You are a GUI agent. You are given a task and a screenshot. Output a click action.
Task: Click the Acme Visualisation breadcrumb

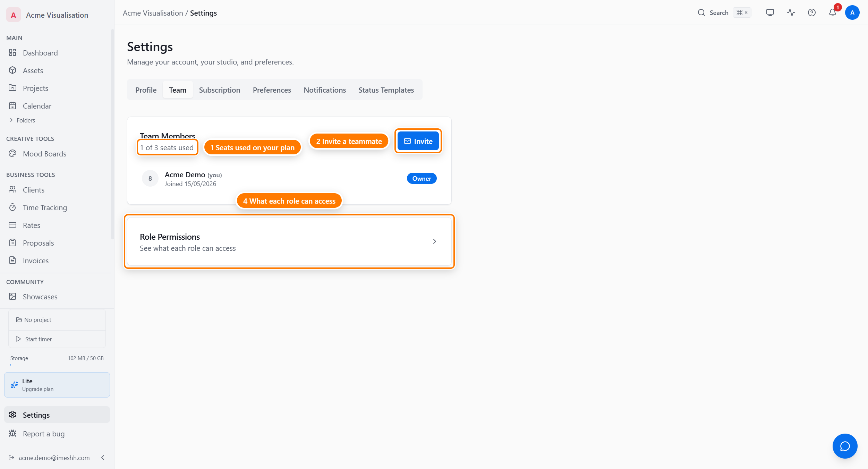[153, 13]
